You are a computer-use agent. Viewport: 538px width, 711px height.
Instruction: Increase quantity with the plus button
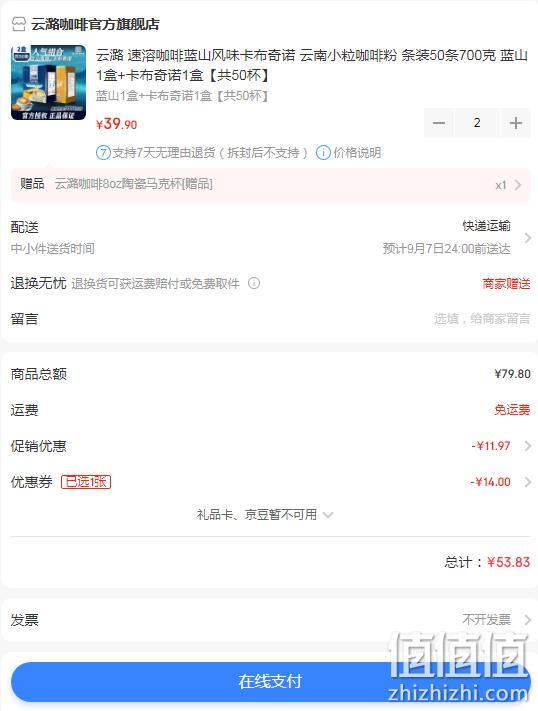coord(516,123)
